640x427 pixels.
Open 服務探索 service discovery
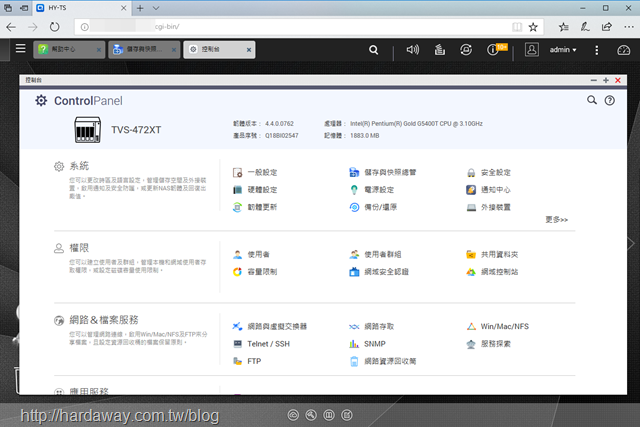tap(489, 344)
